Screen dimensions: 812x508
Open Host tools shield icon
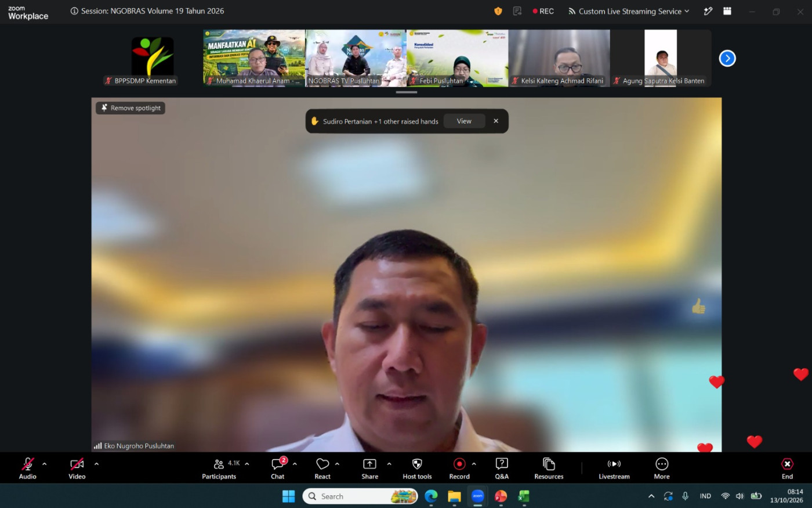417,469
